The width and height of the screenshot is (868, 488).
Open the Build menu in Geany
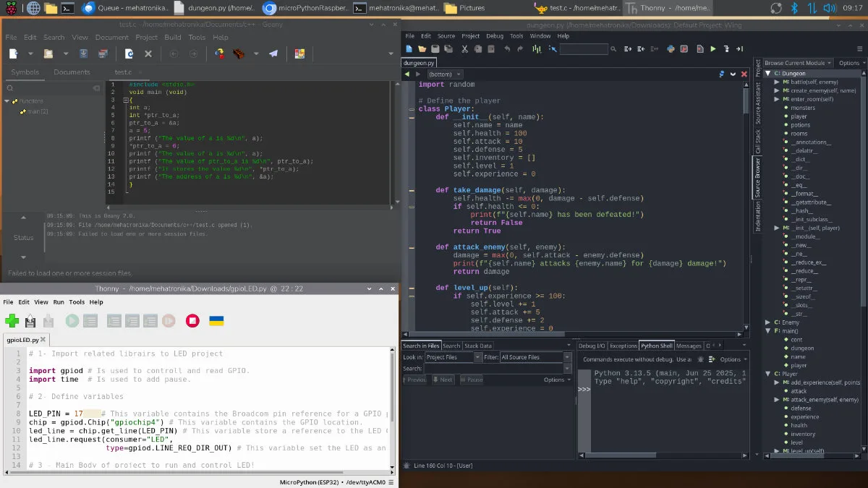coord(173,38)
